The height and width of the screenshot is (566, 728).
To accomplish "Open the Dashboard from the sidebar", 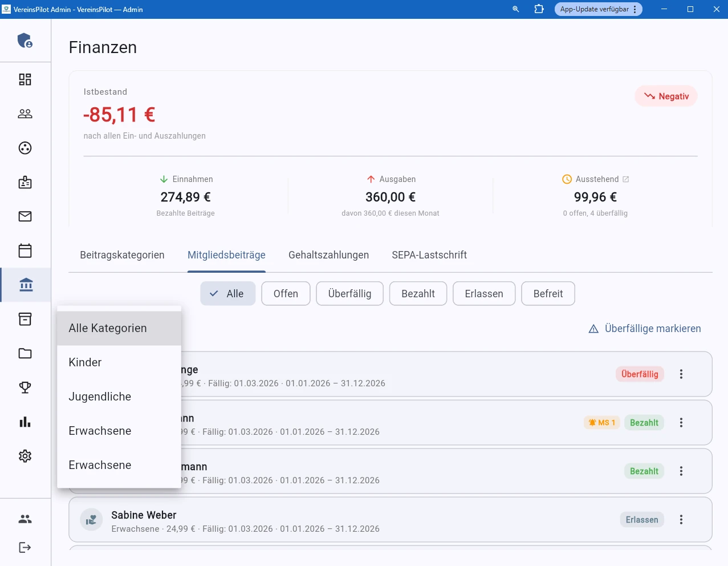I will 25,79.
